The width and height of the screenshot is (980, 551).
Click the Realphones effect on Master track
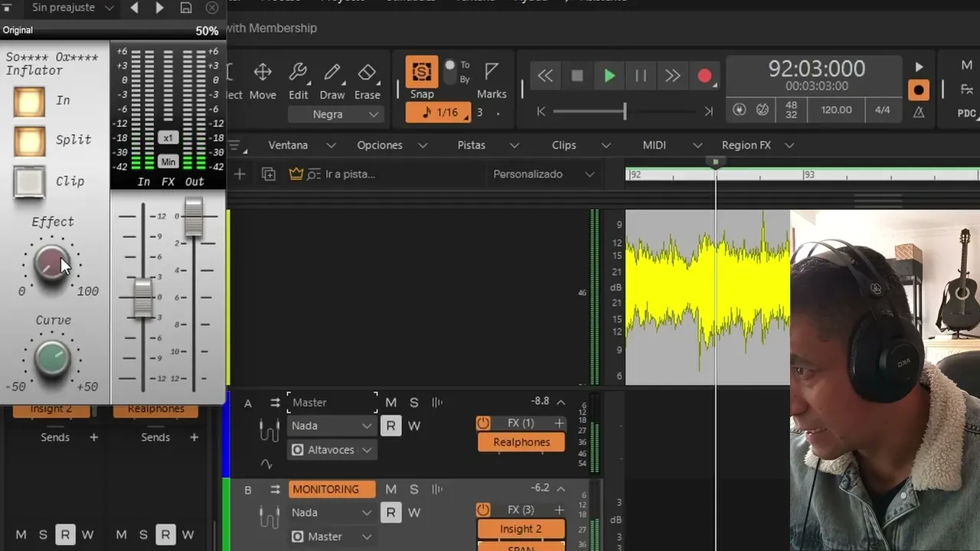tap(521, 442)
